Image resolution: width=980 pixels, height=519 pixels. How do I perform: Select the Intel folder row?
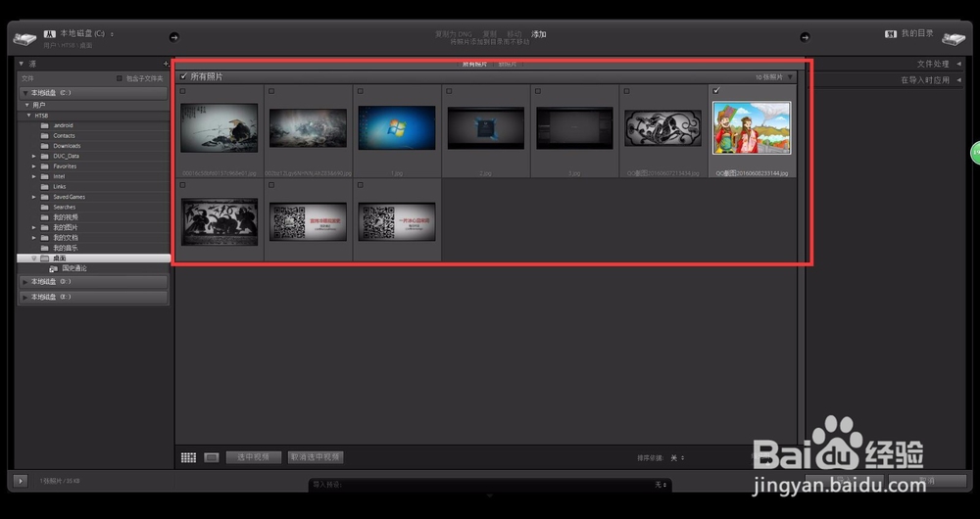pyautogui.click(x=94, y=176)
